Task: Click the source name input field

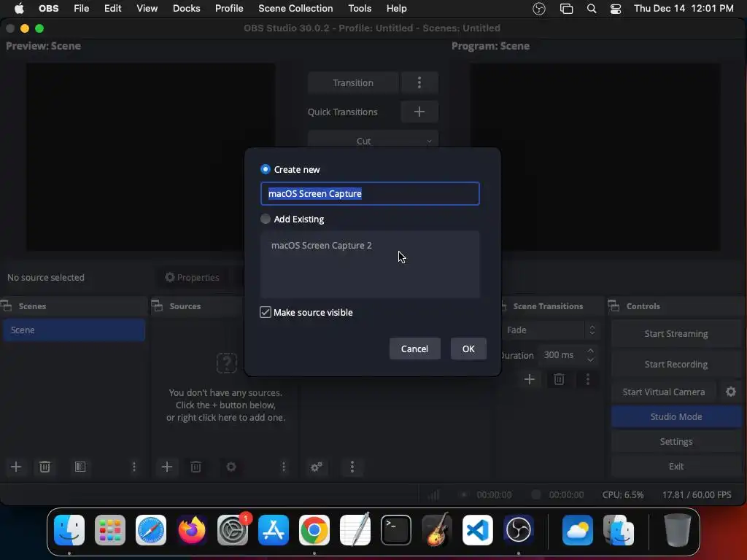Action: 370,194
